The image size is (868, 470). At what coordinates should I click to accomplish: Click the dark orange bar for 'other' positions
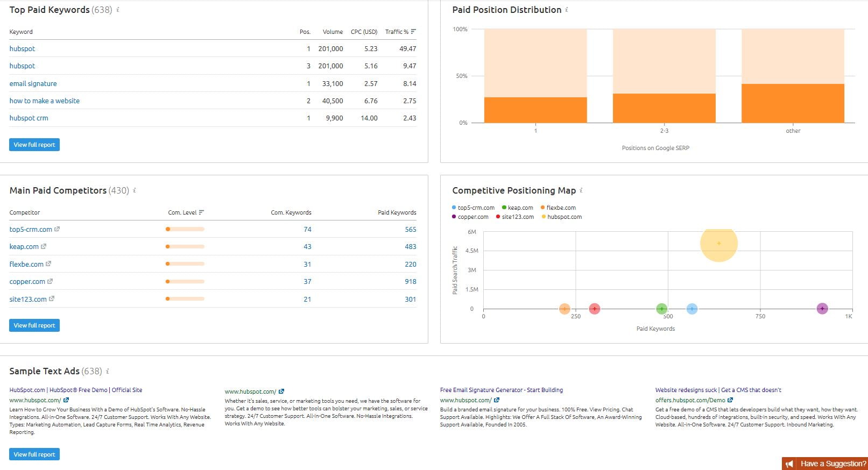(x=793, y=103)
